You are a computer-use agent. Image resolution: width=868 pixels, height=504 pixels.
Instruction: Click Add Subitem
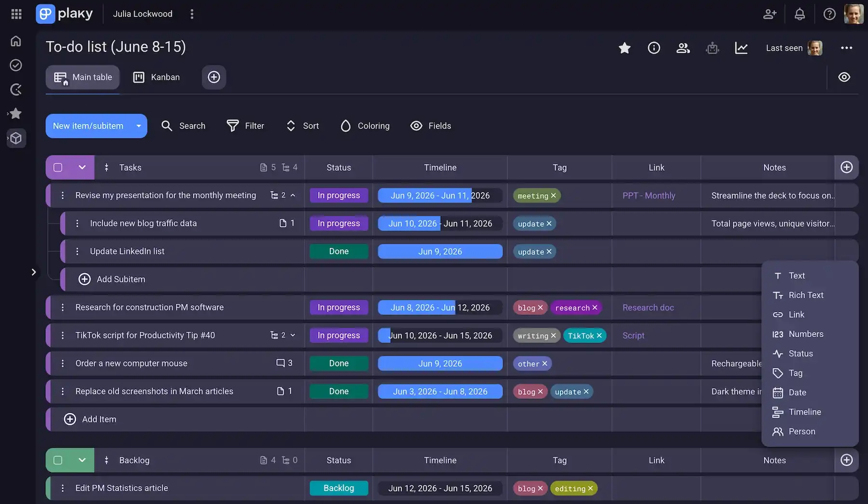[112, 279]
